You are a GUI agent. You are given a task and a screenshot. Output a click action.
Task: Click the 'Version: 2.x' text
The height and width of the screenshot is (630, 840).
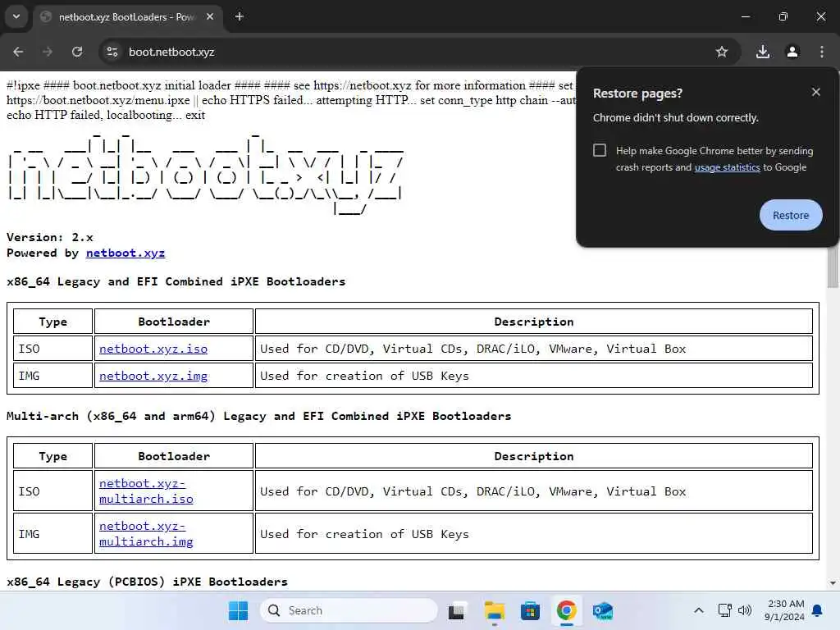50,237
